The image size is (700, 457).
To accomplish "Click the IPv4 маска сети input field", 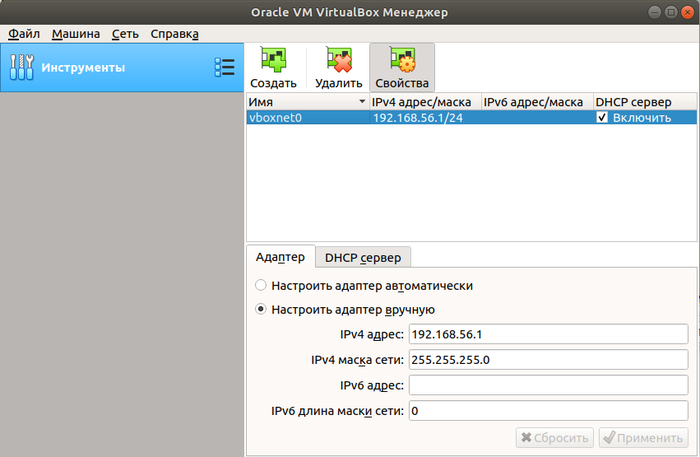I will [x=548, y=360].
